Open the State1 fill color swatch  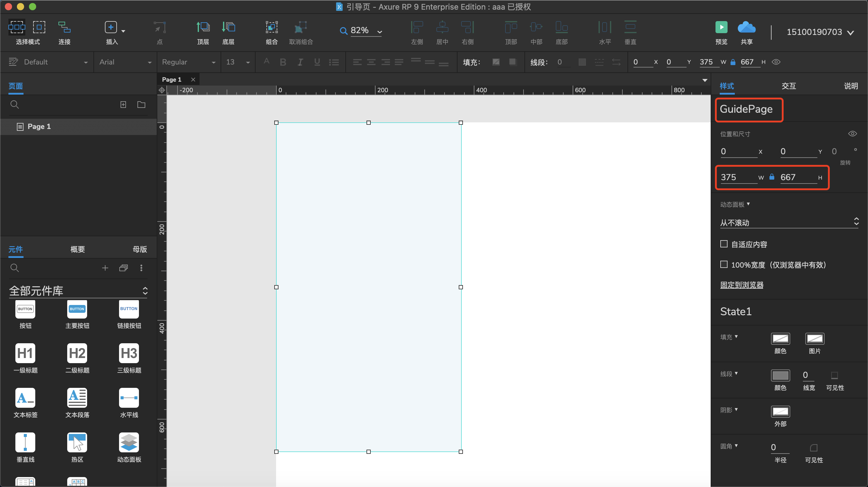tap(780, 339)
